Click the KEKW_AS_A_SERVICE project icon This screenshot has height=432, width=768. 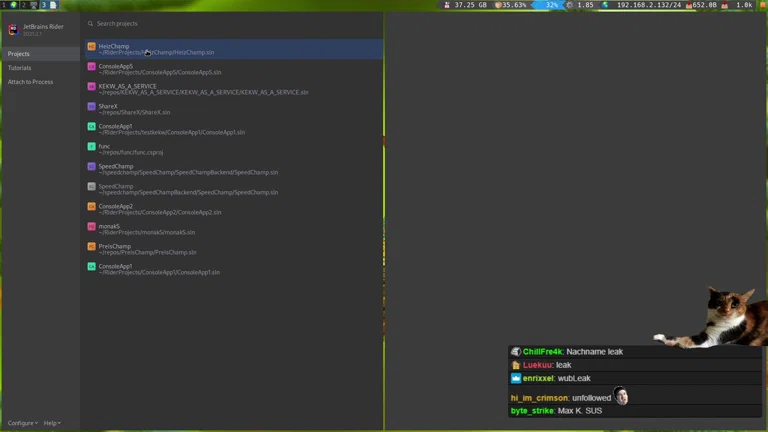click(92, 86)
